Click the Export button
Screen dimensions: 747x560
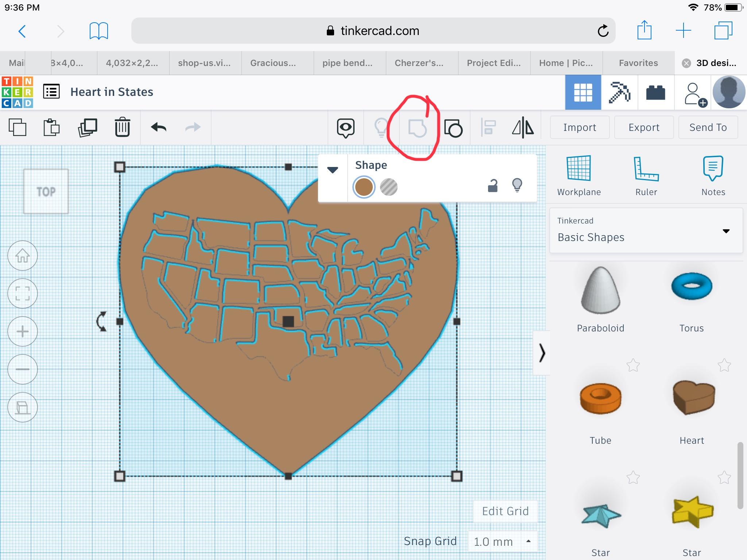[x=644, y=127]
